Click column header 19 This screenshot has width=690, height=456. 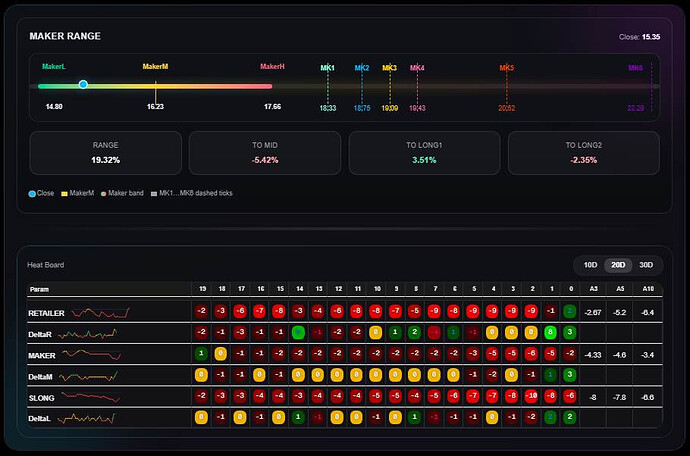[202, 289]
